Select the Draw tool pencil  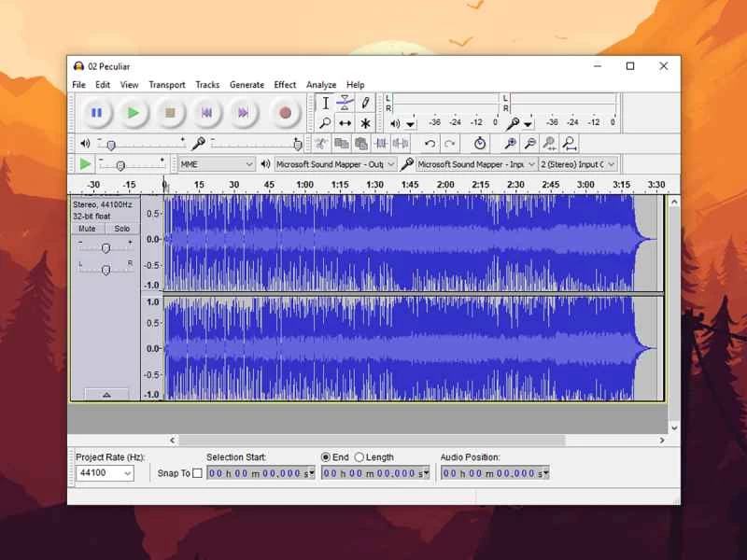(364, 103)
